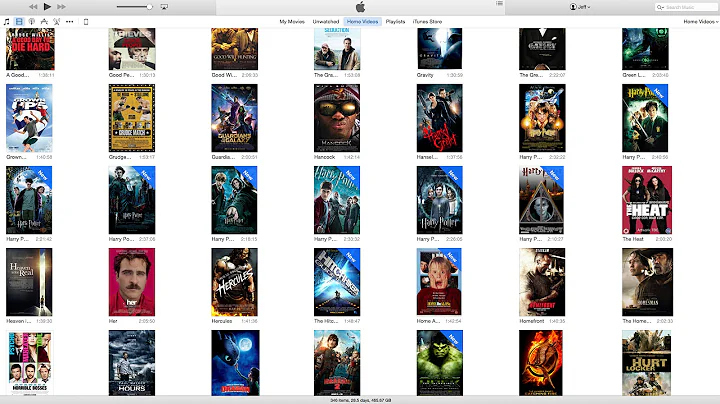Open The Hitchhiker's Guide poster
The height and width of the screenshot is (404, 720).
pos(337,282)
